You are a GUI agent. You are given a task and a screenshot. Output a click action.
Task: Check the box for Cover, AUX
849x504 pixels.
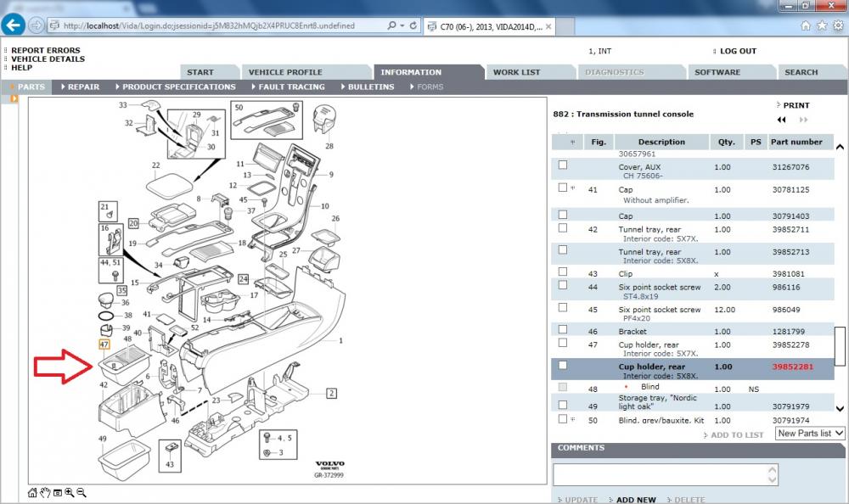tap(563, 165)
